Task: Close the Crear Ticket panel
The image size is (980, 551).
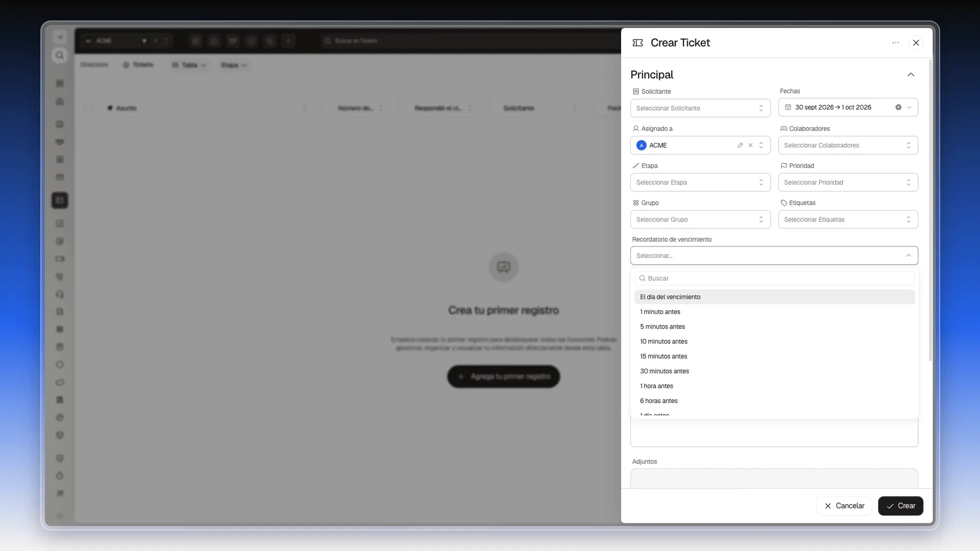Action: point(916,43)
